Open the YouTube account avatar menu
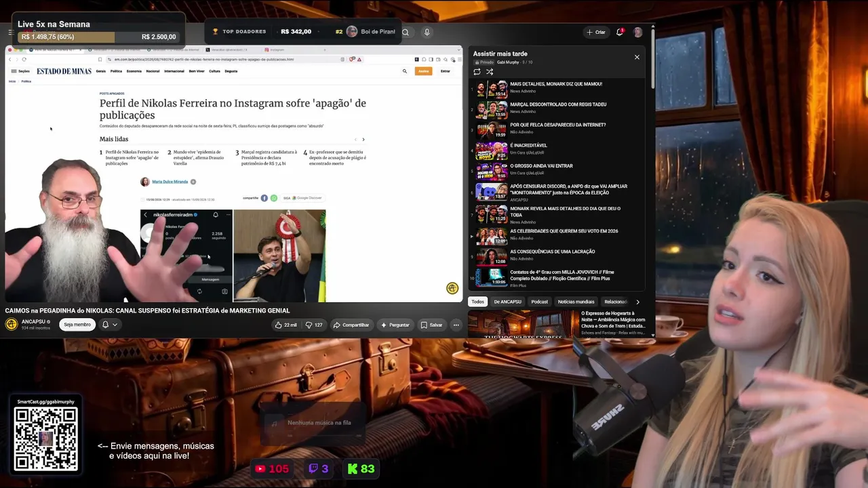Screen dimensions: 868x488 coord(637,32)
